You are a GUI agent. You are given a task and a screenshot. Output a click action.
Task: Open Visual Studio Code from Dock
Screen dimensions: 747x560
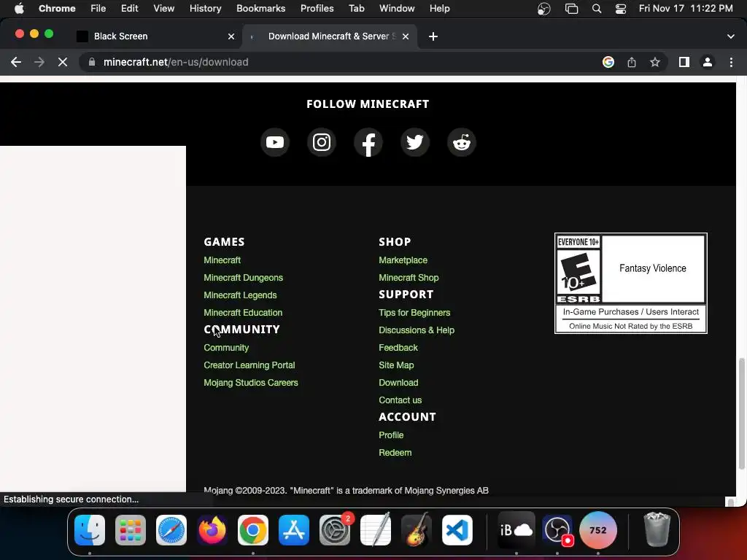(x=457, y=530)
